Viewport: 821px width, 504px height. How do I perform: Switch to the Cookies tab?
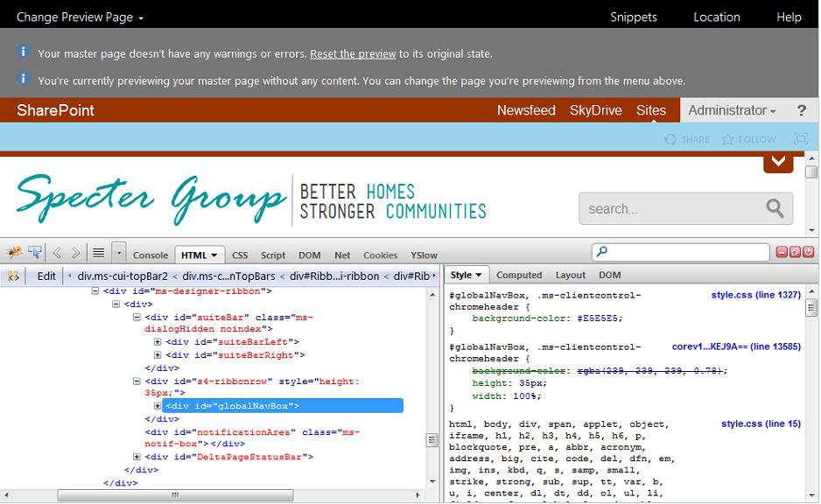tap(380, 255)
